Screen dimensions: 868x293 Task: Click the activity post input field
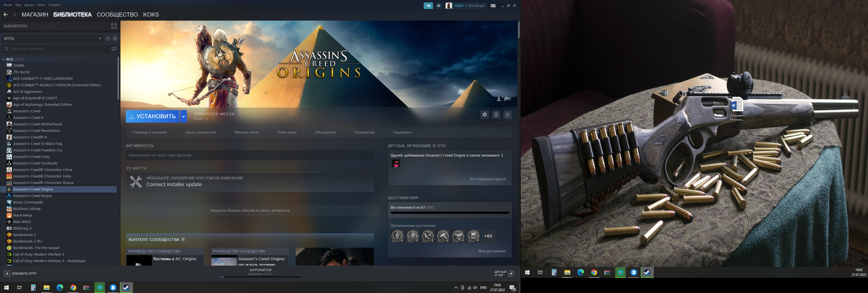(x=250, y=155)
